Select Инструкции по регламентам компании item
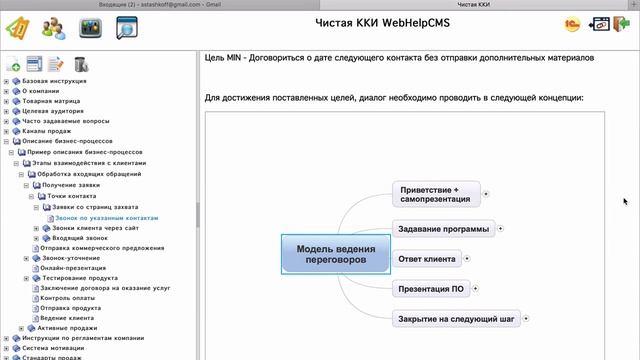Screen dimensions: 640x360 pos(83,338)
